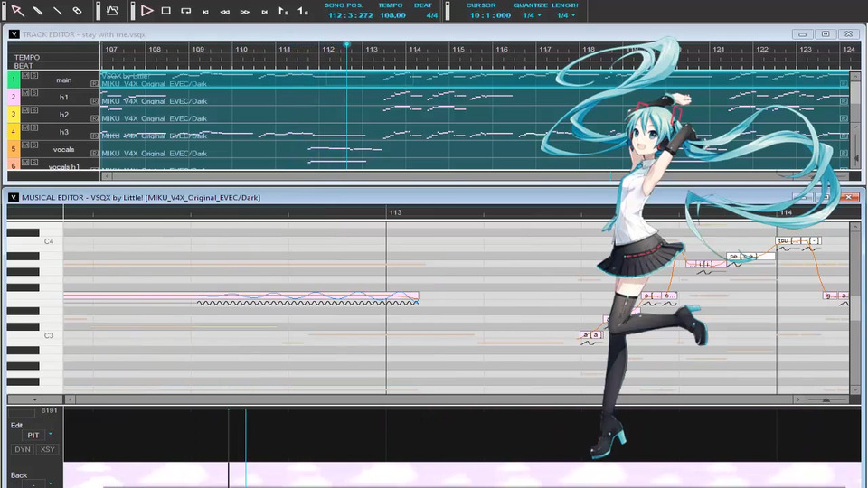Start playback with the Play button
868x488 pixels.
[x=146, y=11]
